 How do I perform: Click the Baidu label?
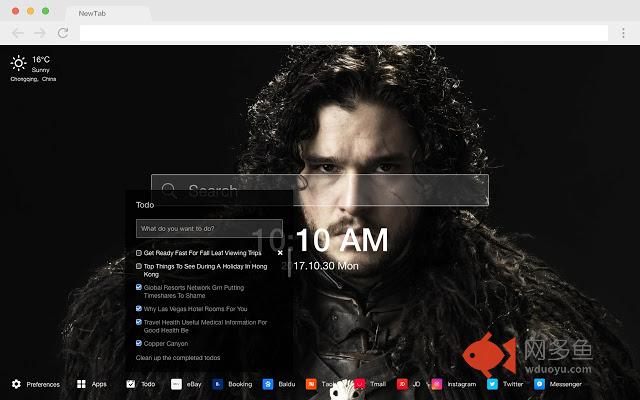pos(287,384)
